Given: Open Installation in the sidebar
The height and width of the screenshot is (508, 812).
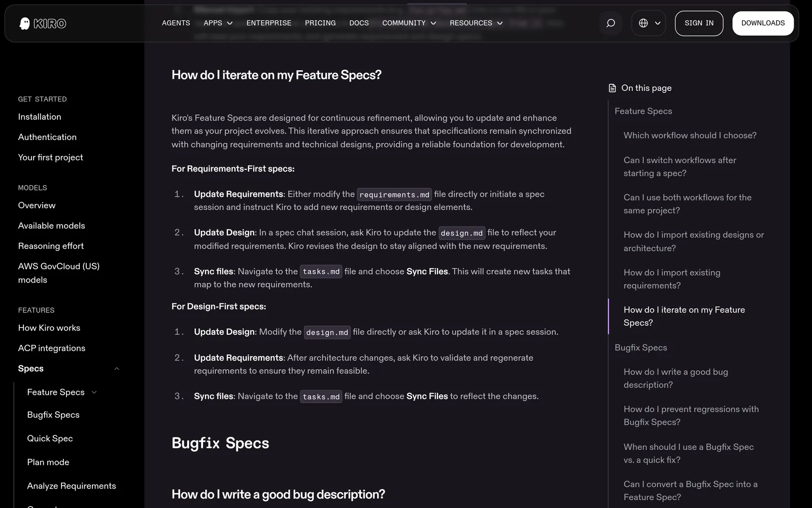Looking at the screenshot, I should pos(40,117).
